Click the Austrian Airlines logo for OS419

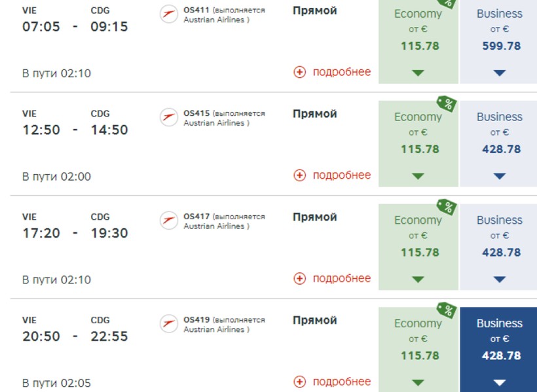(169, 324)
